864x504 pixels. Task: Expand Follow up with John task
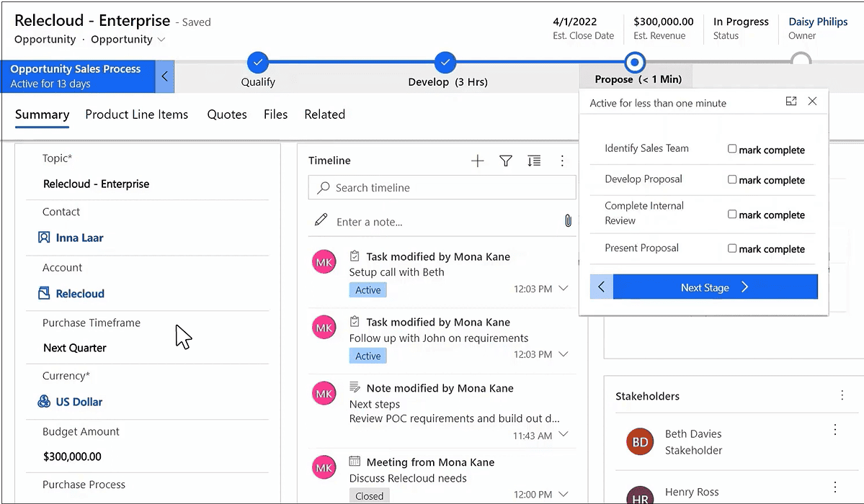point(563,354)
